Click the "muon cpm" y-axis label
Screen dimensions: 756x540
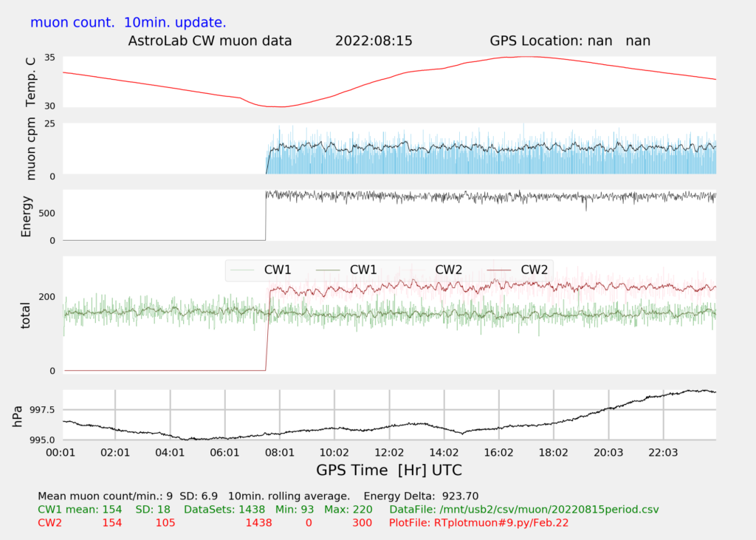(x=30, y=148)
